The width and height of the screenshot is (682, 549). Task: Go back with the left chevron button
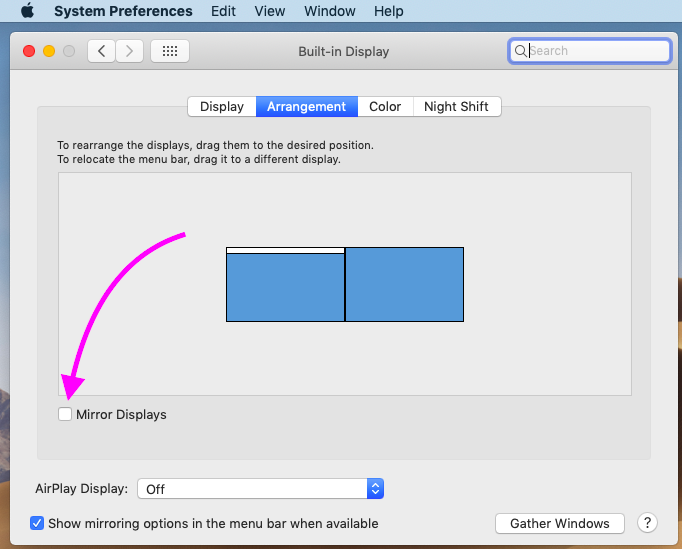click(101, 51)
